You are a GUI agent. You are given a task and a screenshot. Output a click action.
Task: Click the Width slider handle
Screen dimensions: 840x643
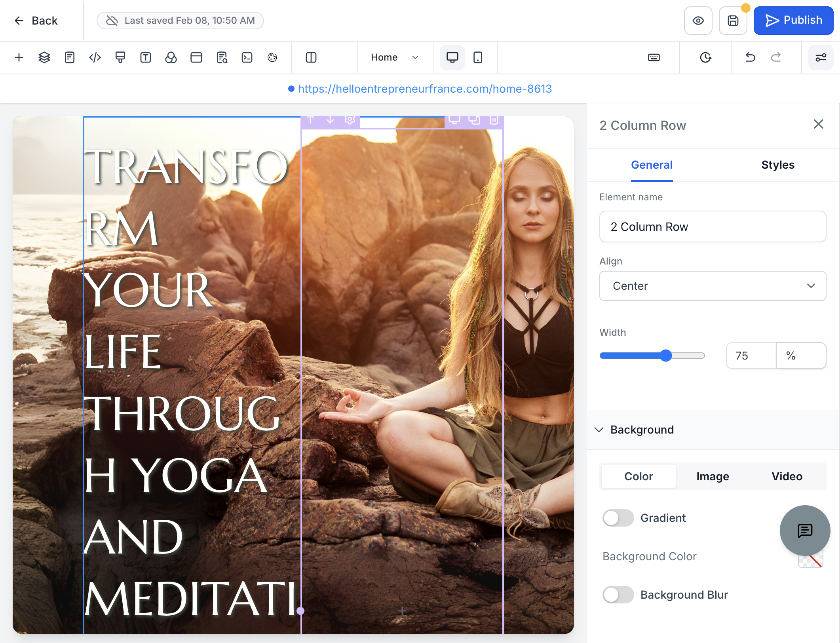click(x=666, y=356)
